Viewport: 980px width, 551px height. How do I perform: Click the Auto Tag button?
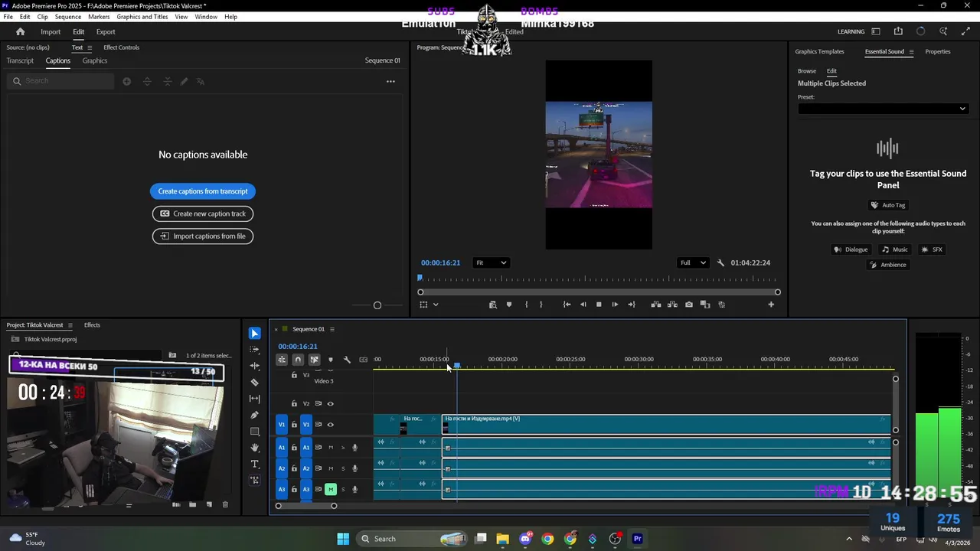point(888,205)
